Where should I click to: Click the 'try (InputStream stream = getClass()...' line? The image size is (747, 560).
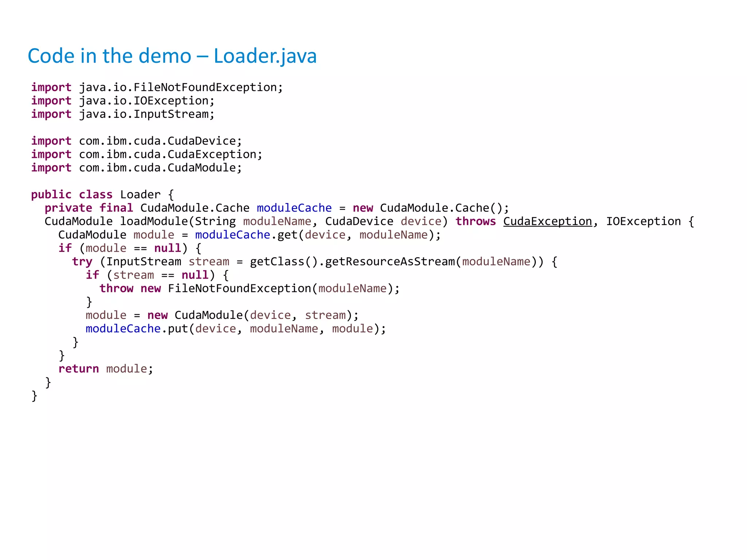315,262
